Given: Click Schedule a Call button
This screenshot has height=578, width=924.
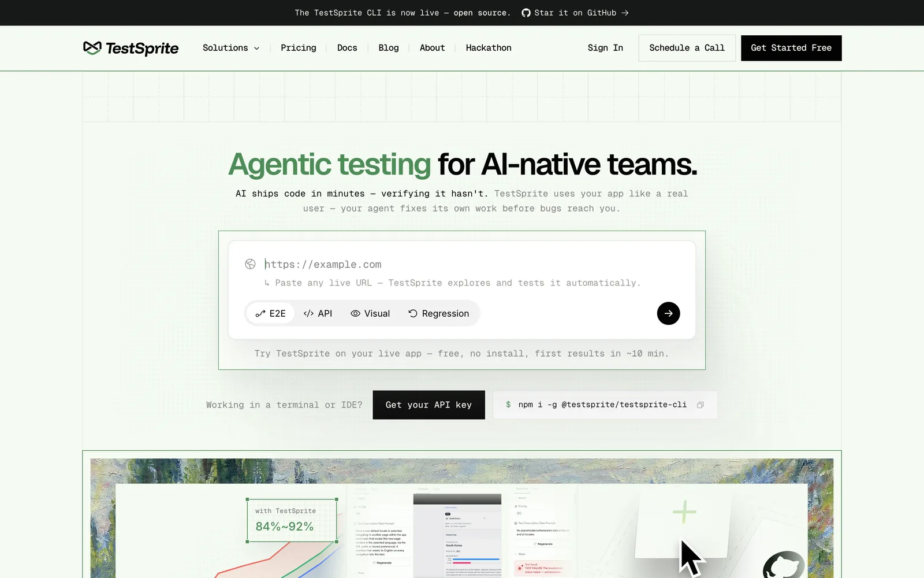Looking at the screenshot, I should [687, 48].
